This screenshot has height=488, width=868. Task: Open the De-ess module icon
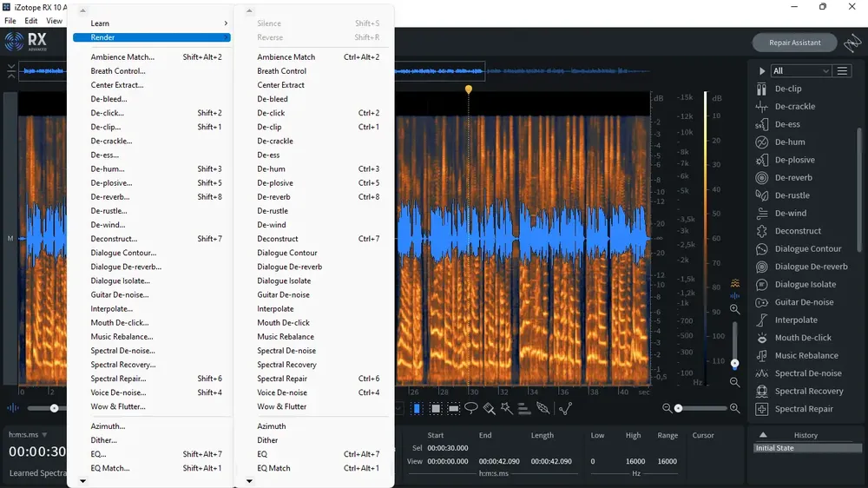(762, 124)
